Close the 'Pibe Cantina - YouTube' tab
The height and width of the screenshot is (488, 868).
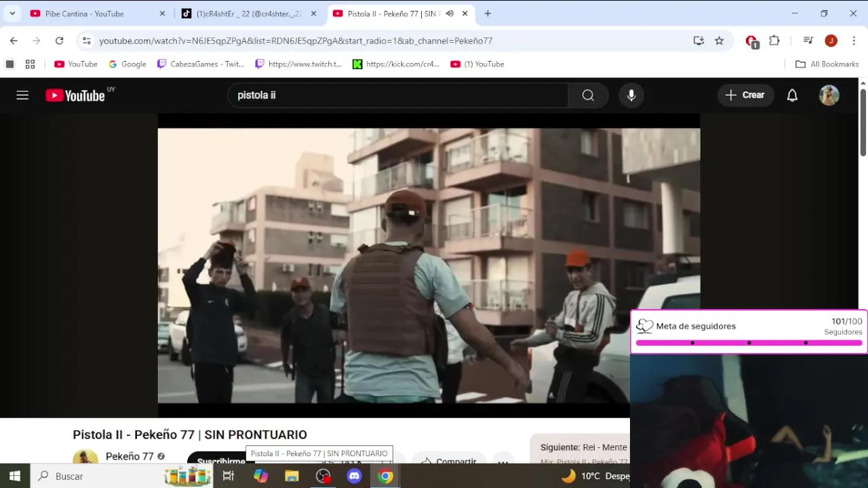point(162,14)
